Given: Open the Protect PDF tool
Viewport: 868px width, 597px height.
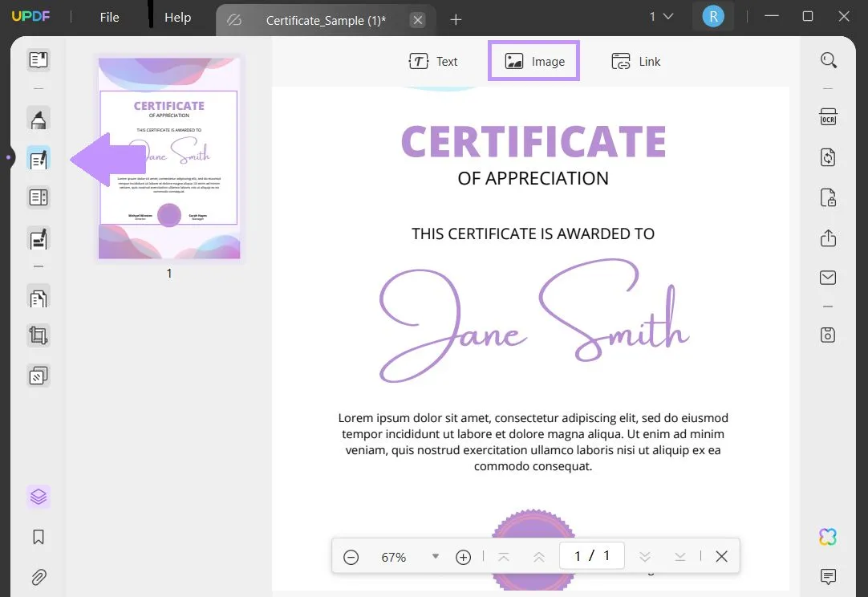Looking at the screenshot, I should pos(828,197).
